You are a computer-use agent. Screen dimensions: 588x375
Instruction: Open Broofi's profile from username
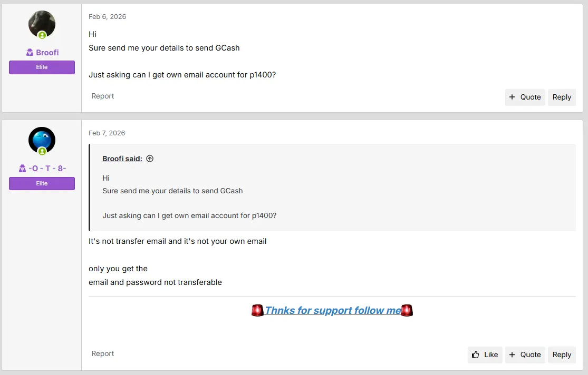[47, 53]
